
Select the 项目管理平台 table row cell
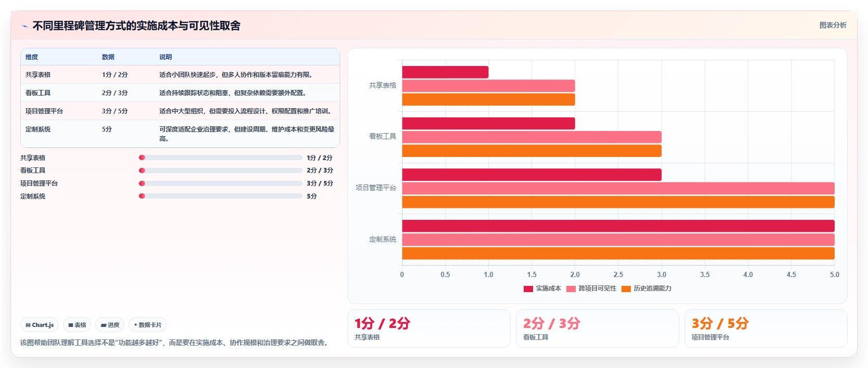tap(44, 111)
